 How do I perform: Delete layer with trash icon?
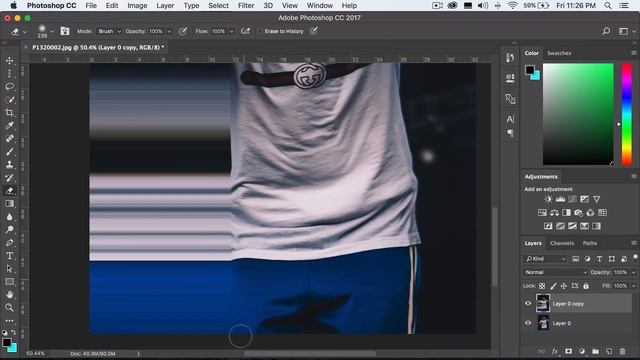[x=622, y=351]
